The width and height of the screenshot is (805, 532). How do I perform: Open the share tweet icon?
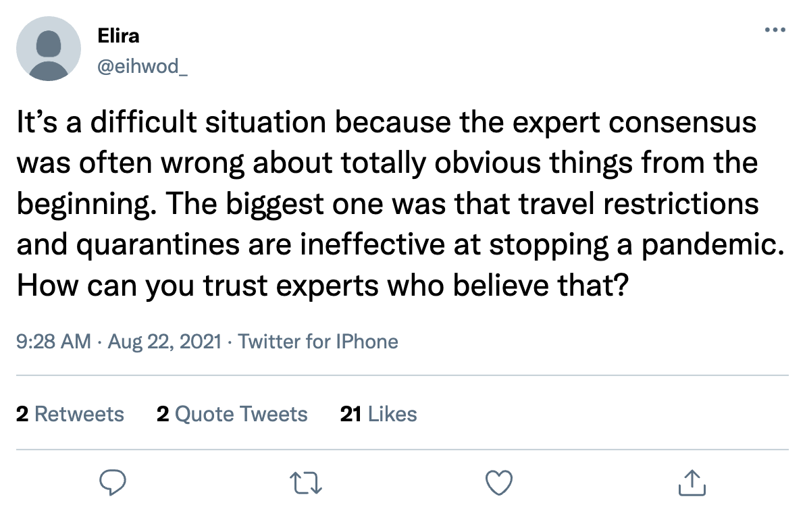[x=692, y=483]
